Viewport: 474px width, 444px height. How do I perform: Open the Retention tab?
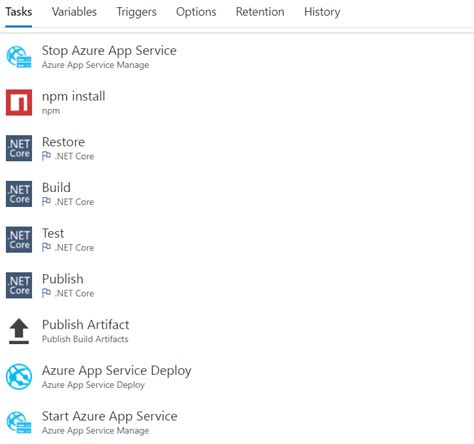click(x=260, y=12)
